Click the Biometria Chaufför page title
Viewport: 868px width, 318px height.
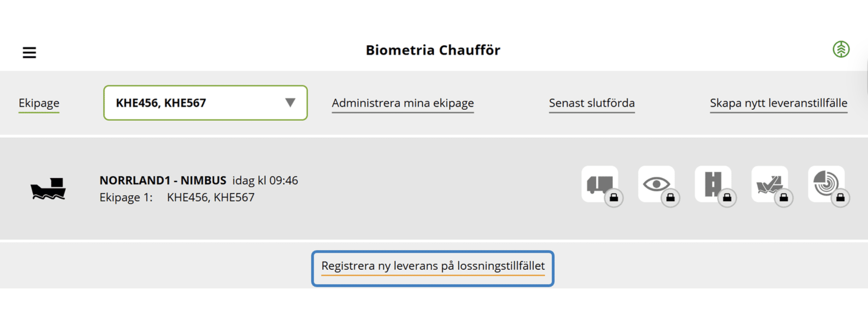(x=433, y=50)
